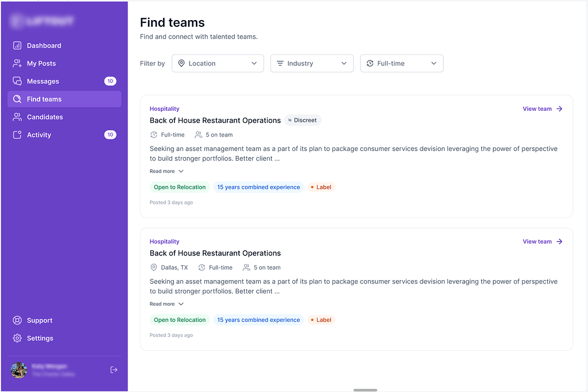This screenshot has width=588, height=392.
Task: Click the logout icon next to the profile
Action: pos(114,370)
